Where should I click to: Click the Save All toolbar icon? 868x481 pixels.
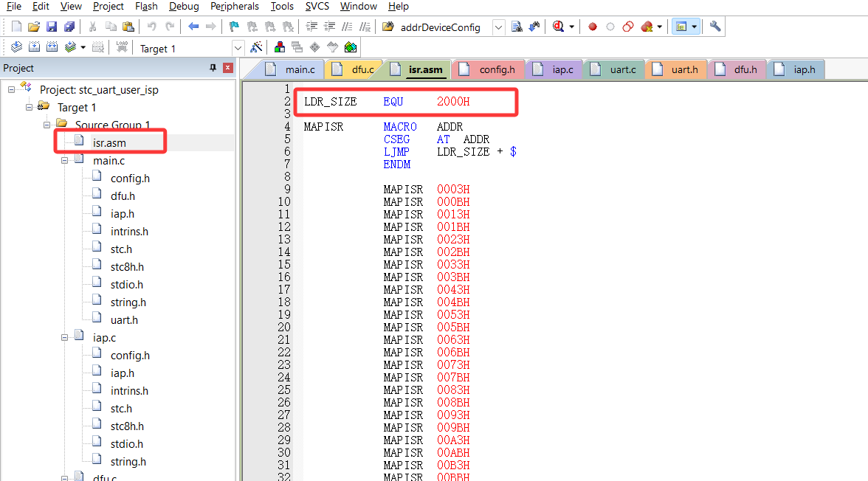click(69, 26)
